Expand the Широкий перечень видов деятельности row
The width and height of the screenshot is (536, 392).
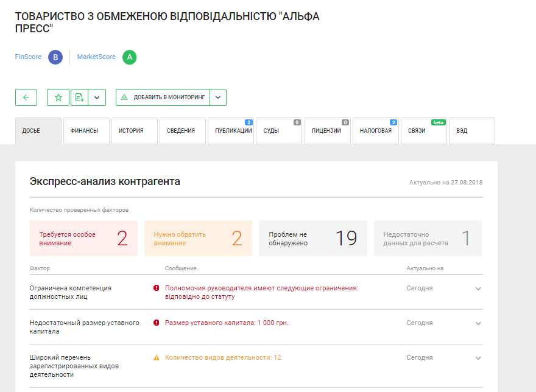pos(478,358)
